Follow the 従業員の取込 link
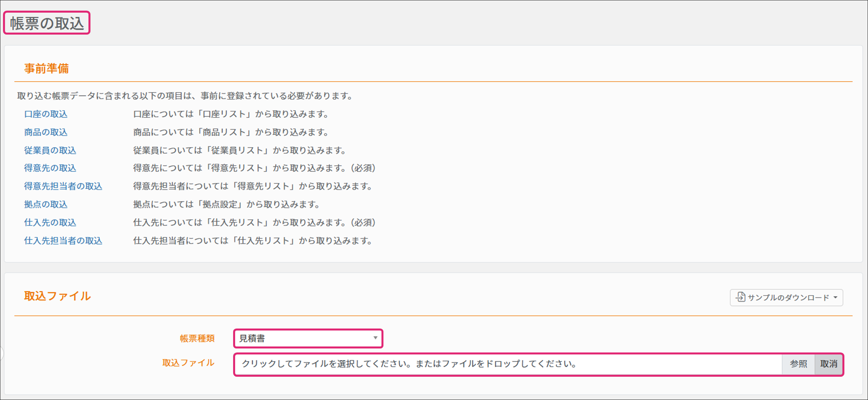868x400 pixels. (x=50, y=150)
